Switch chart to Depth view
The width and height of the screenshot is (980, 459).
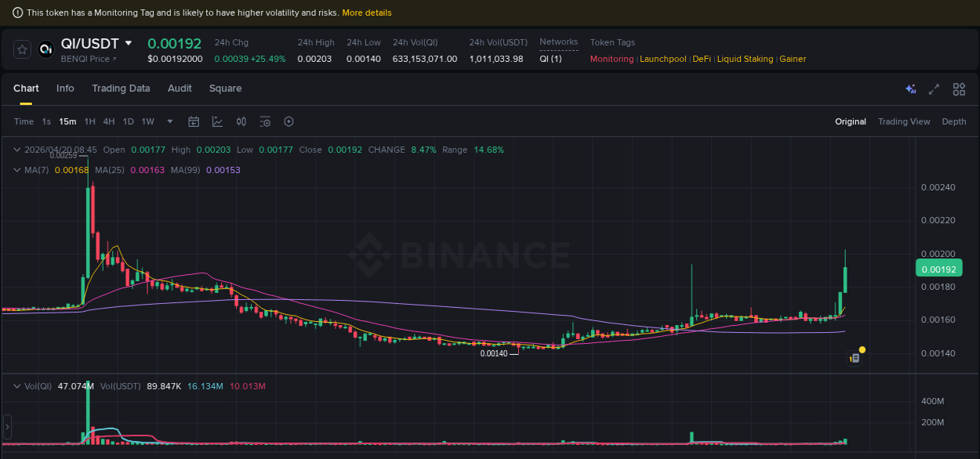click(x=954, y=121)
